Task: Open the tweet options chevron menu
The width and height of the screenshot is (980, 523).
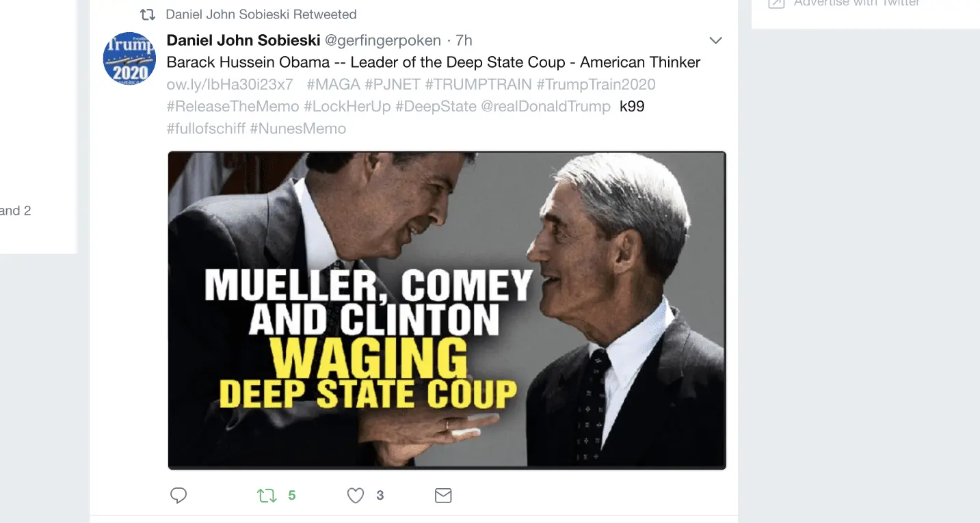Action: (715, 41)
